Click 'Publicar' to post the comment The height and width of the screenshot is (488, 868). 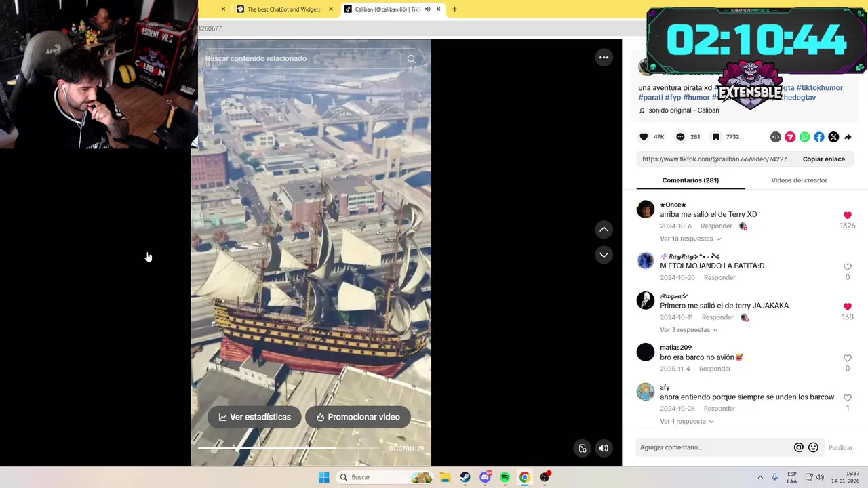coord(840,448)
